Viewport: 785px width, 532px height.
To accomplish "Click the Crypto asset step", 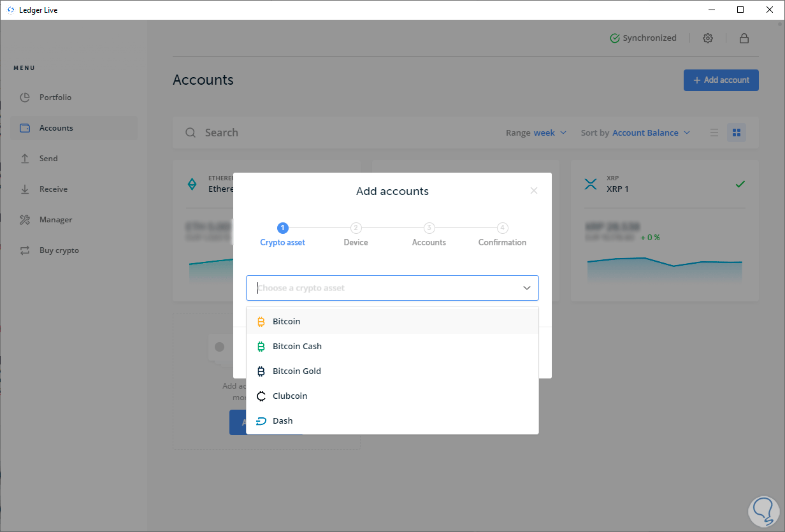I will [283, 234].
